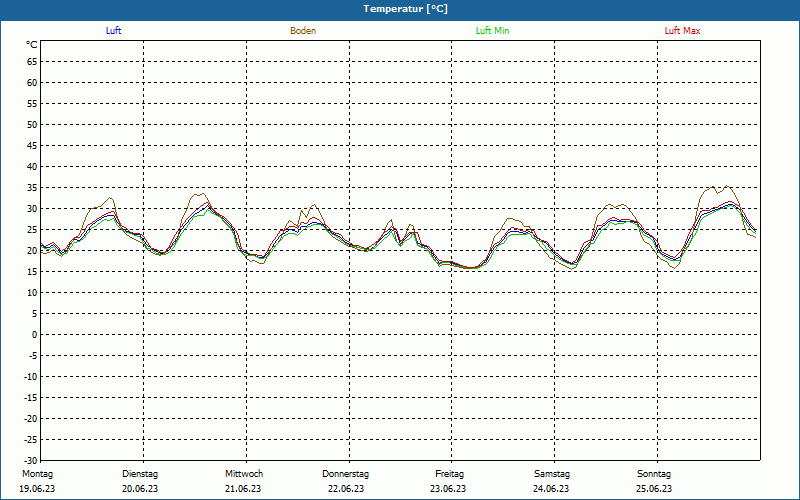Click the date 21.06.23
Screen dimensions: 800x500
243,489
